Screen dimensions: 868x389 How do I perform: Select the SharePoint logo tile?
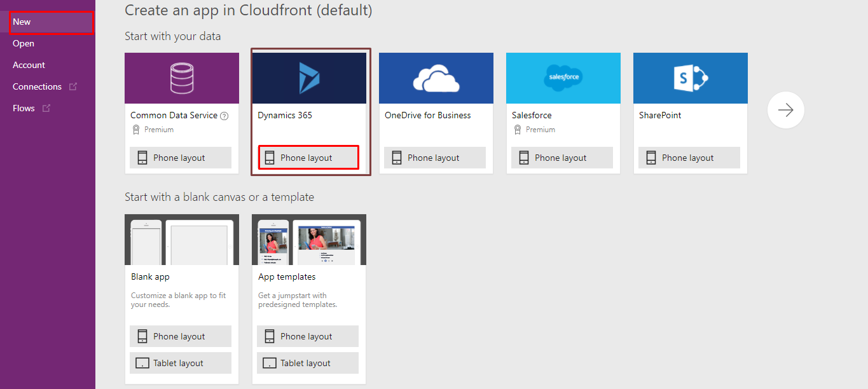pyautogui.click(x=691, y=78)
